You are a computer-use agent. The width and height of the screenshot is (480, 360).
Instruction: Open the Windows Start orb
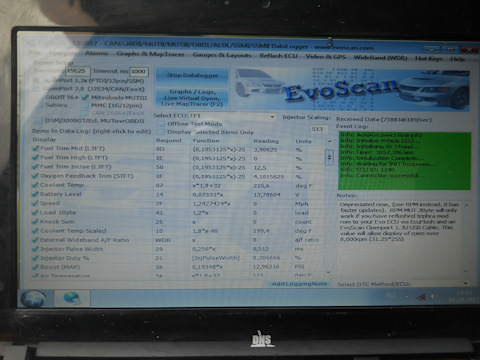[x=33, y=298]
